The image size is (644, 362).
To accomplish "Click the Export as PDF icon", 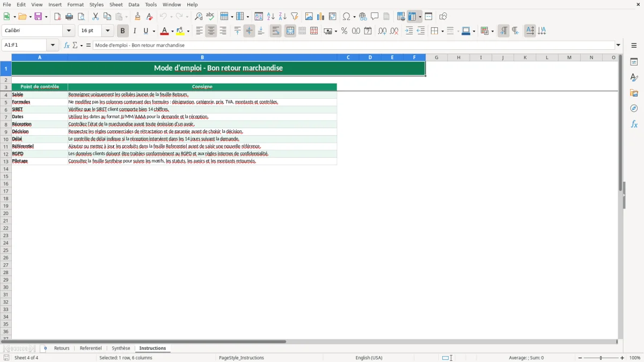I will 57,17.
